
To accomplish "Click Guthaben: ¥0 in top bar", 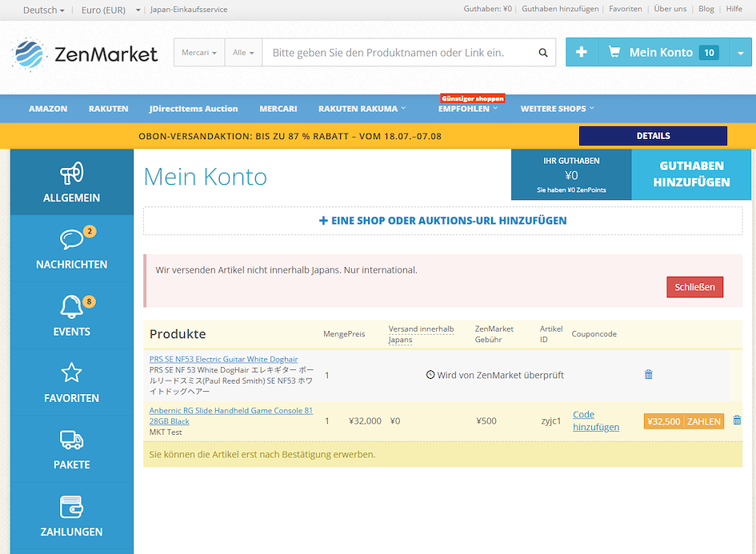I will (x=487, y=9).
